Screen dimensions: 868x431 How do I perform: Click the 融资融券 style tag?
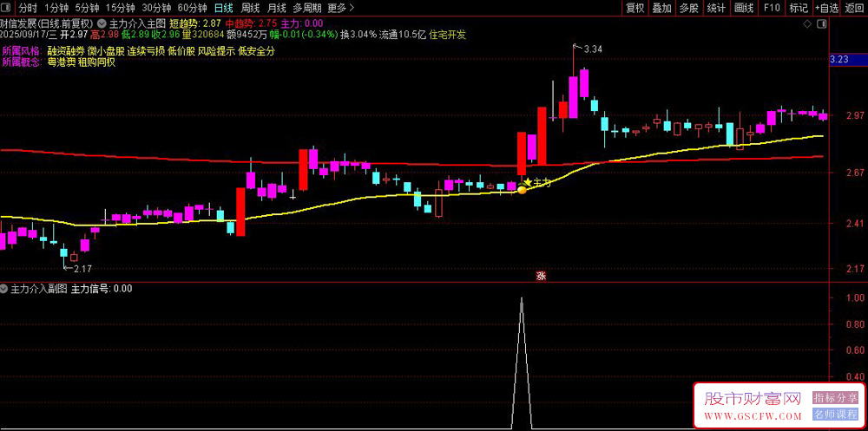point(65,51)
